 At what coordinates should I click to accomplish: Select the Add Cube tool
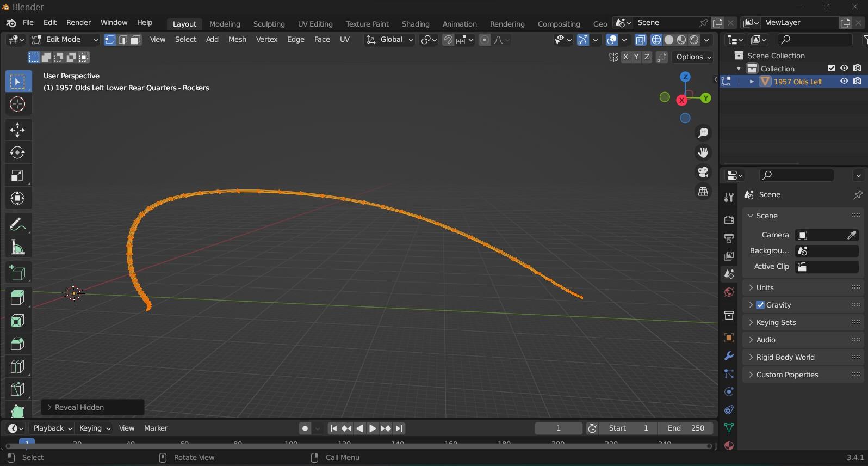(17, 273)
